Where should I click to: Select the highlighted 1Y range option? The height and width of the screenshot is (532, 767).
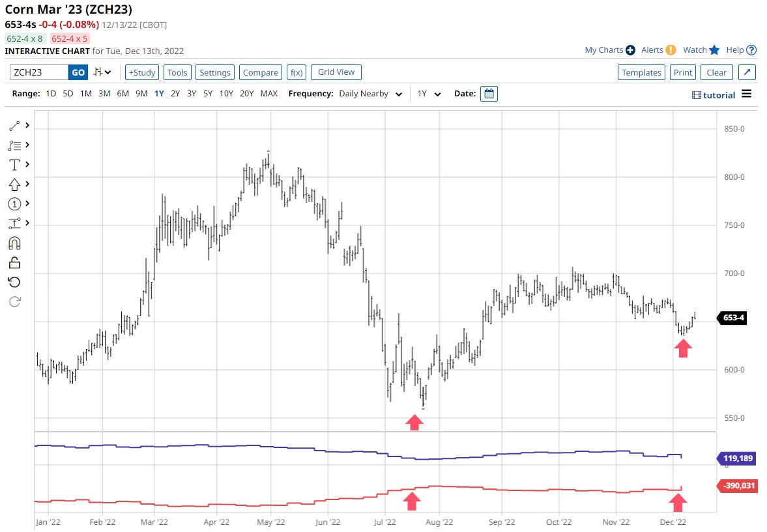point(159,93)
